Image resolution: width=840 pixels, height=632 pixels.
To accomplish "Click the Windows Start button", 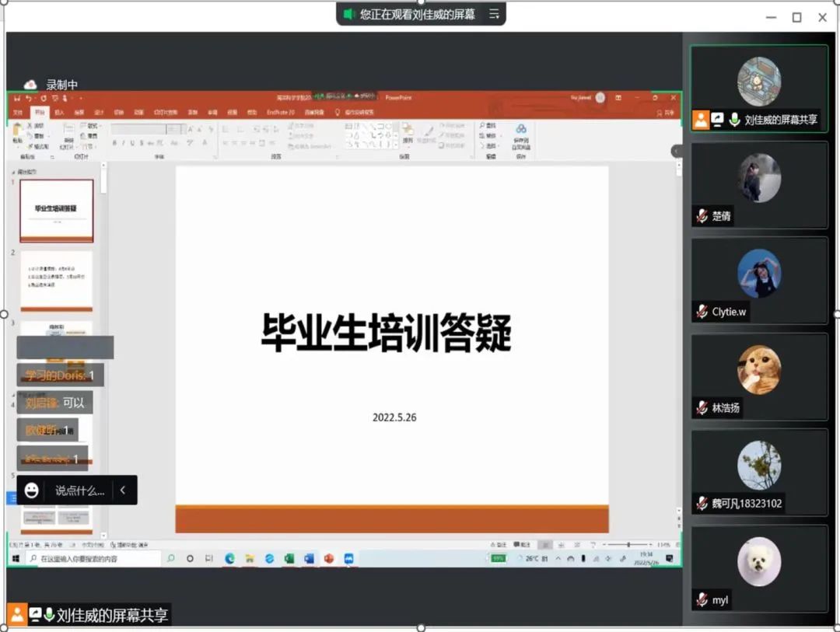I will 16,558.
